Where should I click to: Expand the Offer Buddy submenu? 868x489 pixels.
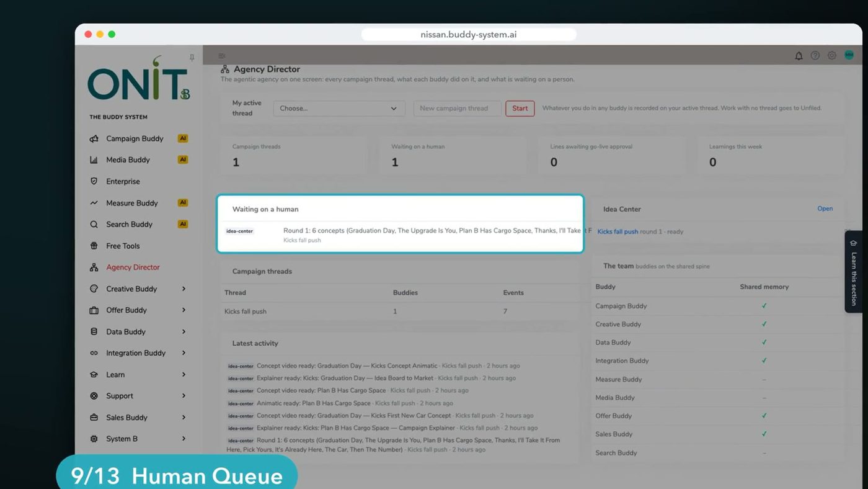pos(184,310)
